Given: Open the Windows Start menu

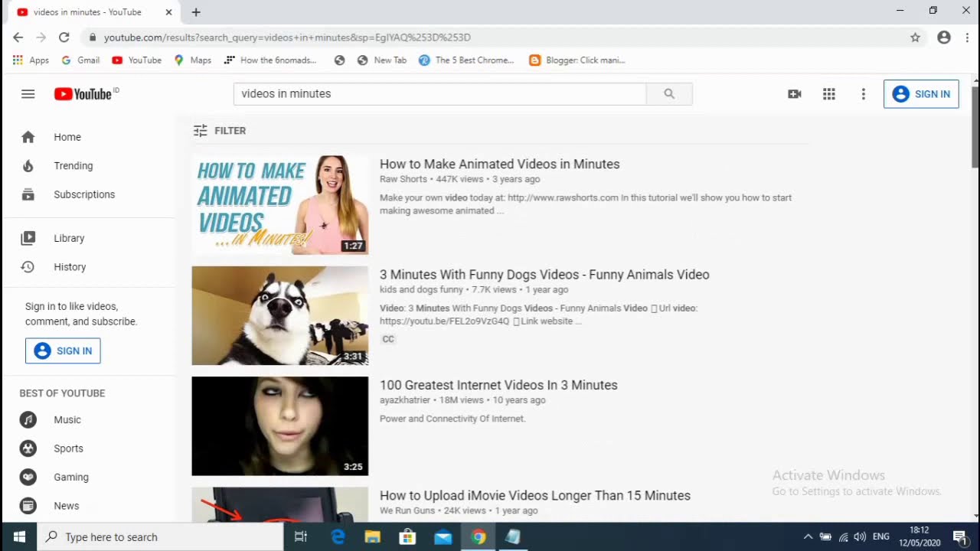Looking at the screenshot, I should (x=19, y=537).
